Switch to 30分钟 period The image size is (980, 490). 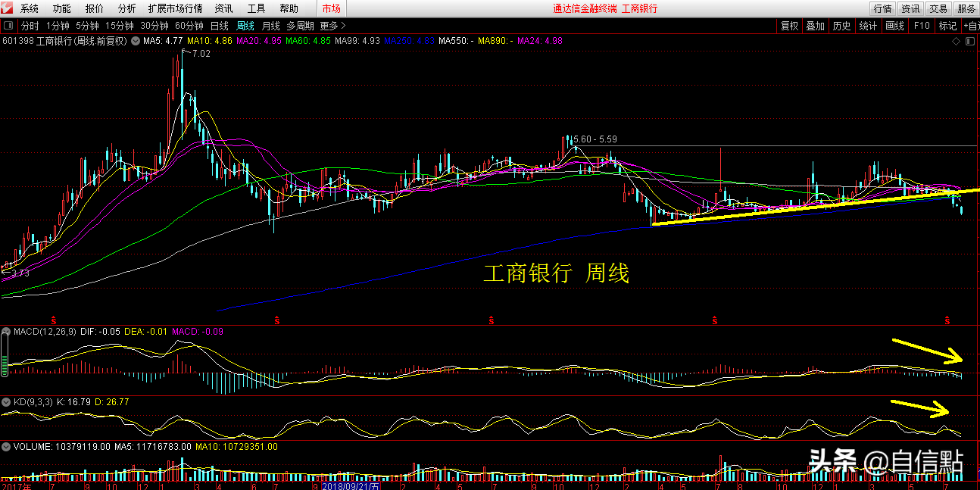click(x=154, y=26)
